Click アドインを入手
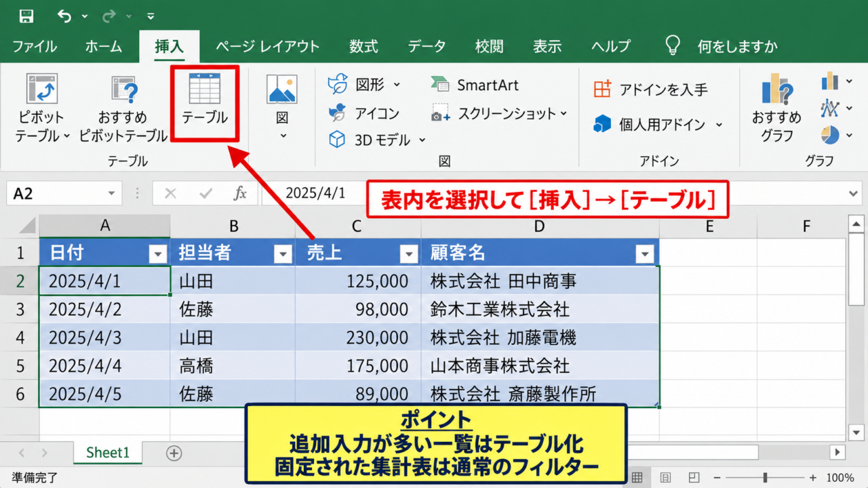This screenshot has height=488, width=868. pos(650,89)
